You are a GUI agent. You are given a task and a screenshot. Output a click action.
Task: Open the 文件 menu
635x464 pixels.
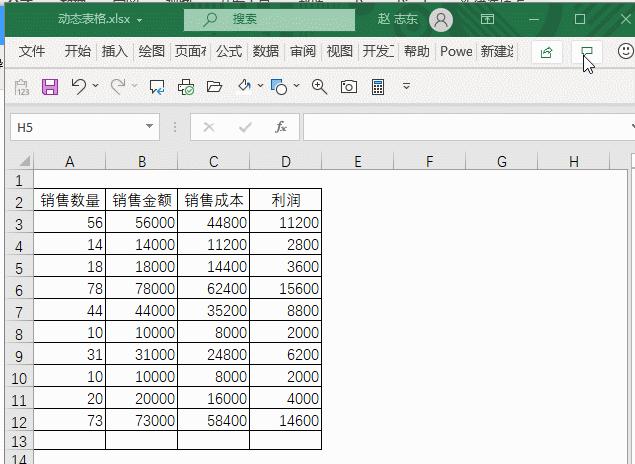pyautogui.click(x=32, y=51)
